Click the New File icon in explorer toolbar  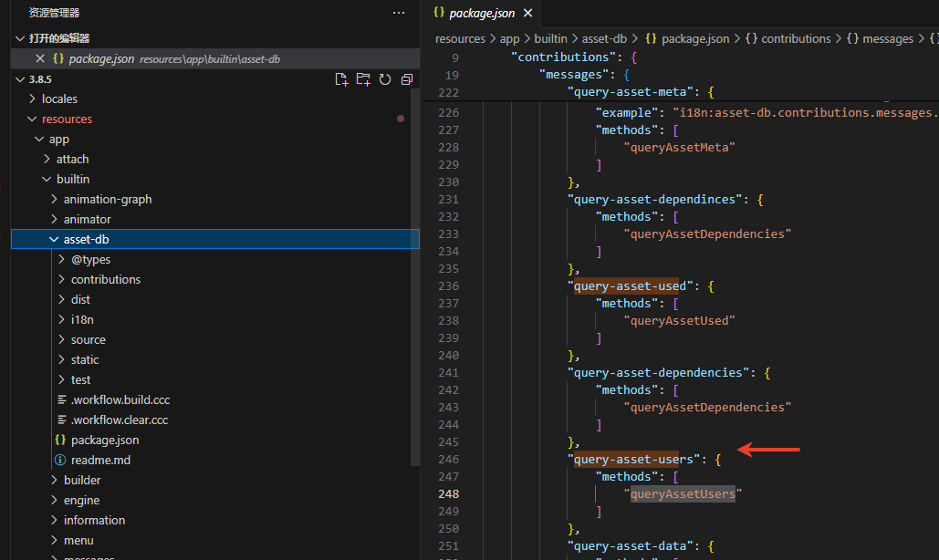click(x=341, y=79)
